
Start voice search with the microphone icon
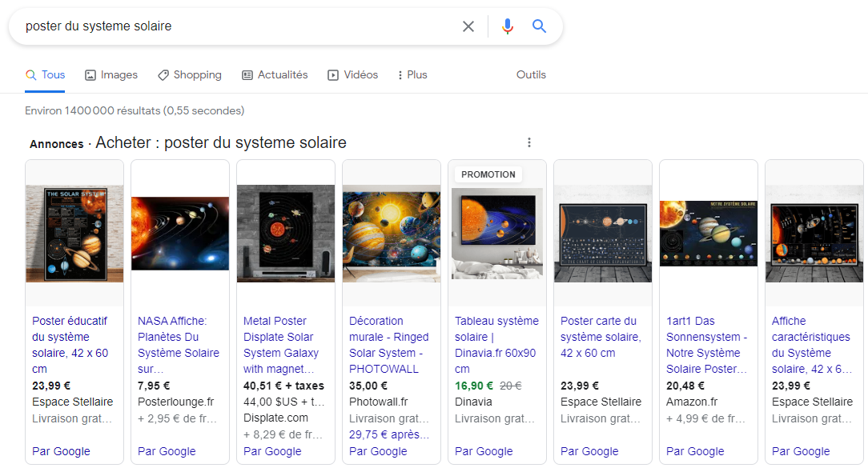point(508,26)
